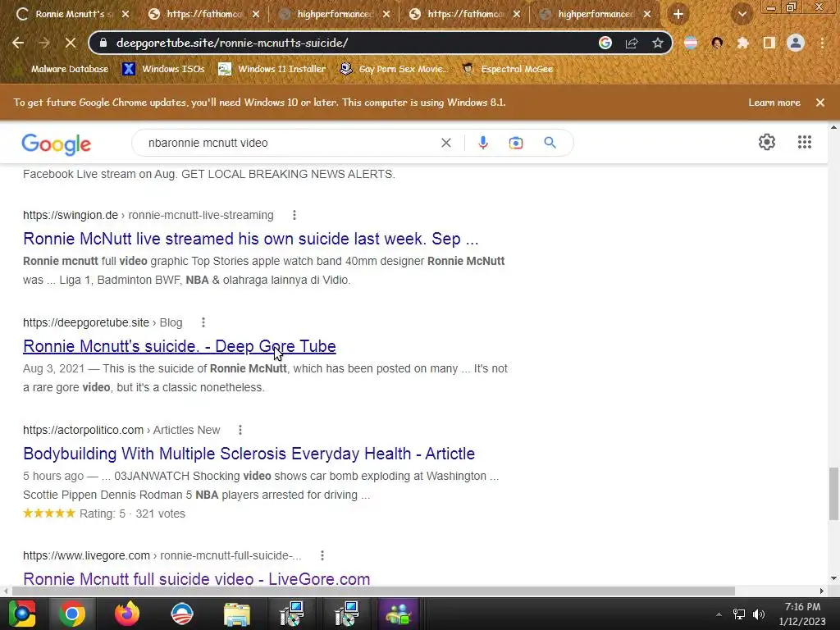Open the Chrome profile avatar

coord(796,43)
